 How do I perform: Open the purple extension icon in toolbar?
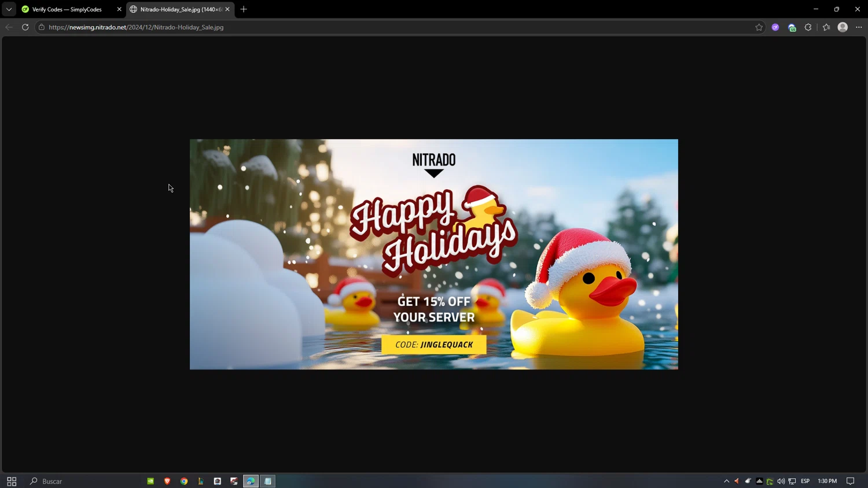pos(775,27)
